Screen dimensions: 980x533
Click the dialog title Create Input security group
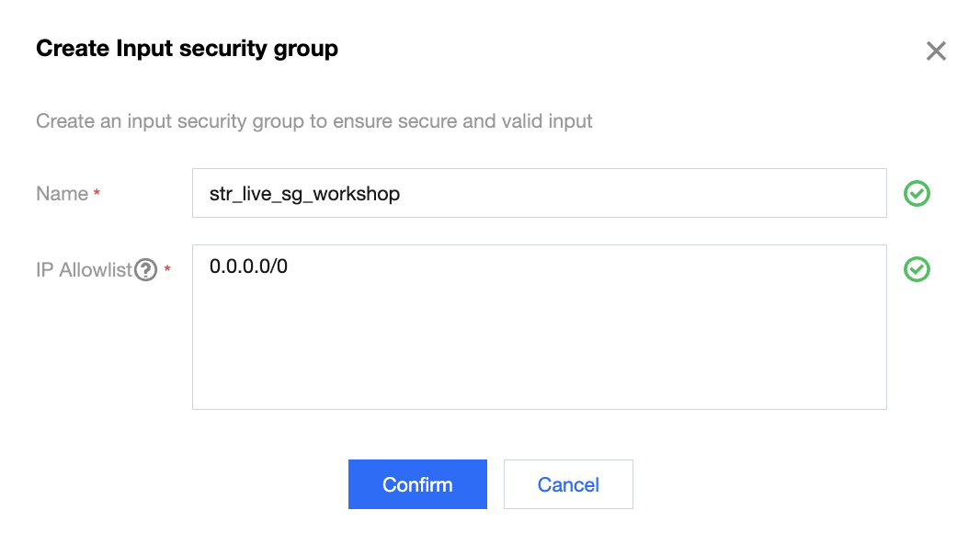[187, 49]
